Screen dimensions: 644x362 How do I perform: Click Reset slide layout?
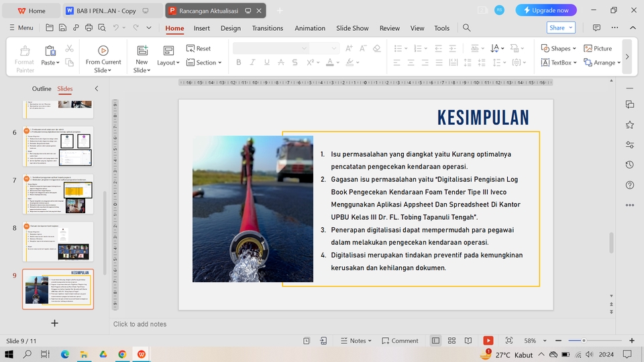click(x=199, y=48)
